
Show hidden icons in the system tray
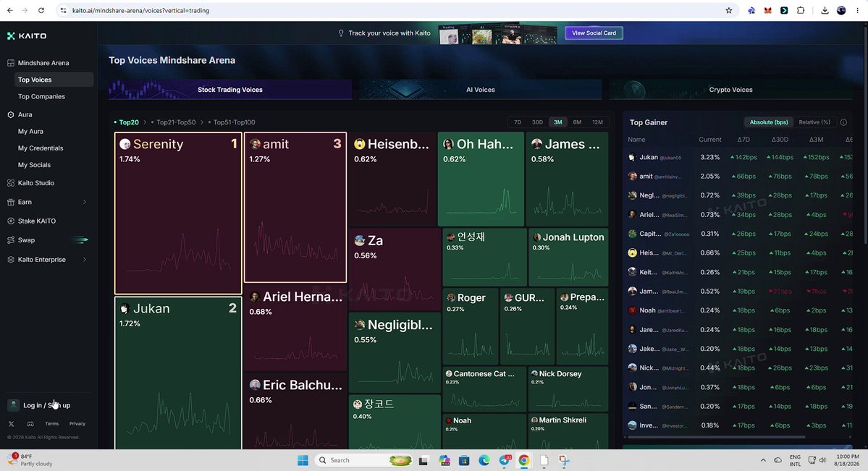(763, 460)
